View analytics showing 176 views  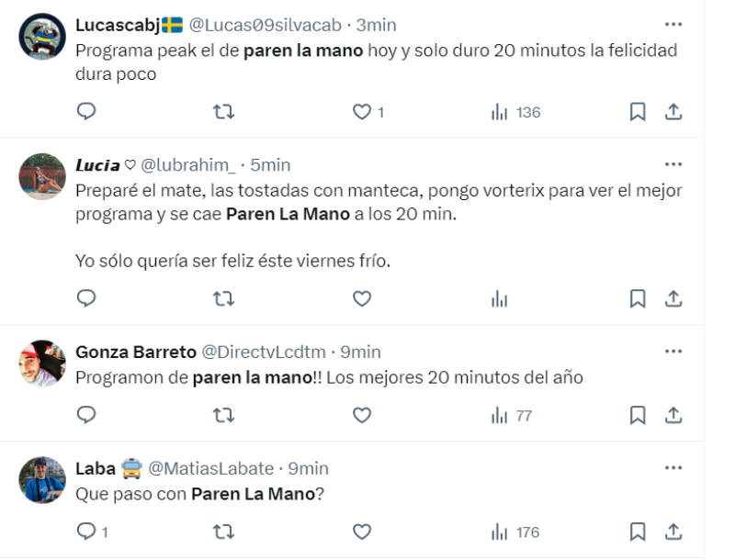[x=515, y=532]
